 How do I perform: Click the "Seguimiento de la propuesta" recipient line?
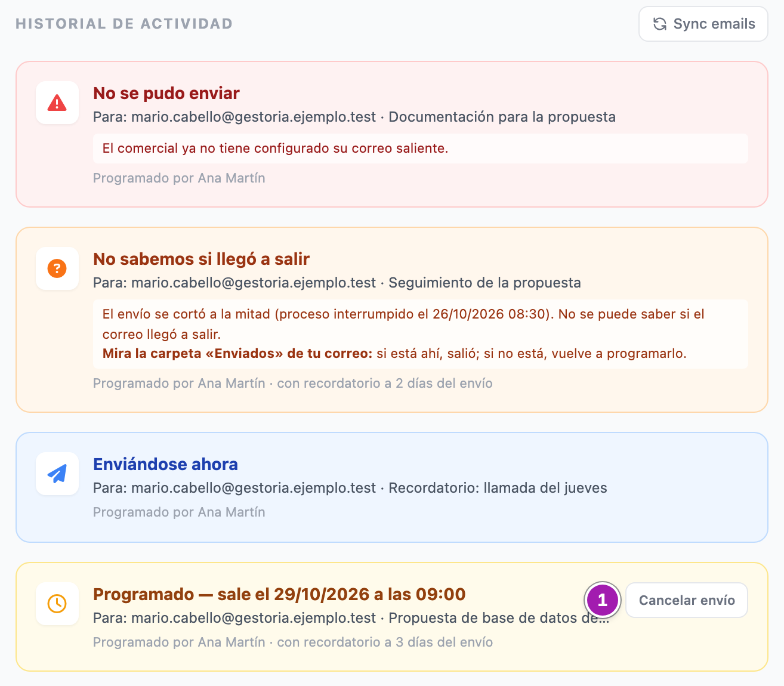point(337,283)
